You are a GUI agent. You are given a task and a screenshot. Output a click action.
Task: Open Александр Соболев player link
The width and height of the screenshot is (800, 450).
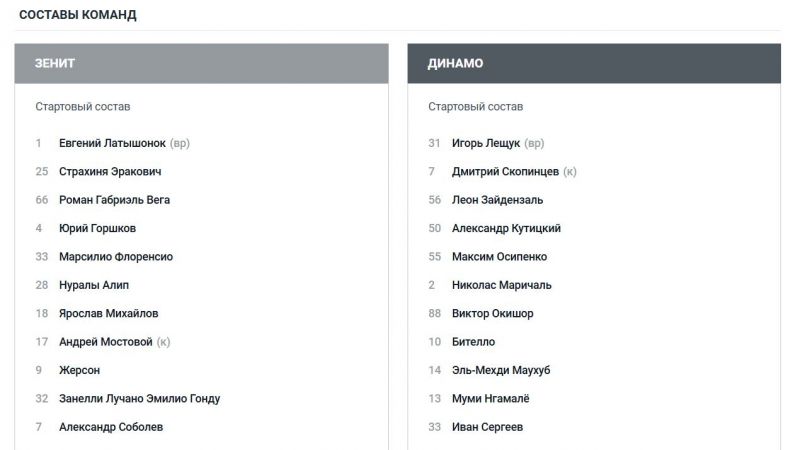[x=111, y=427]
